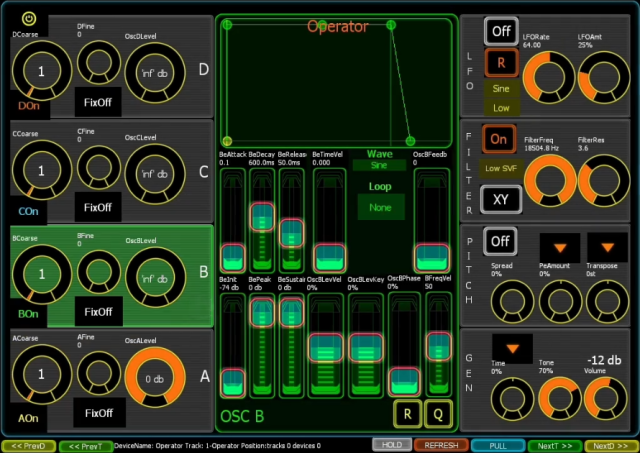Select oscillator D tab letter
The width and height of the screenshot is (640, 453).
204,69
